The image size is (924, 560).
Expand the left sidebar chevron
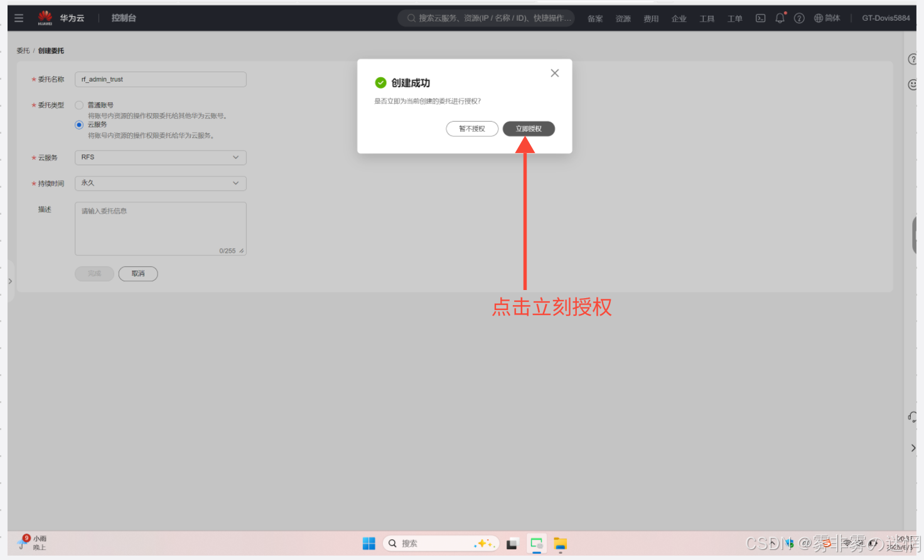pos(10,281)
